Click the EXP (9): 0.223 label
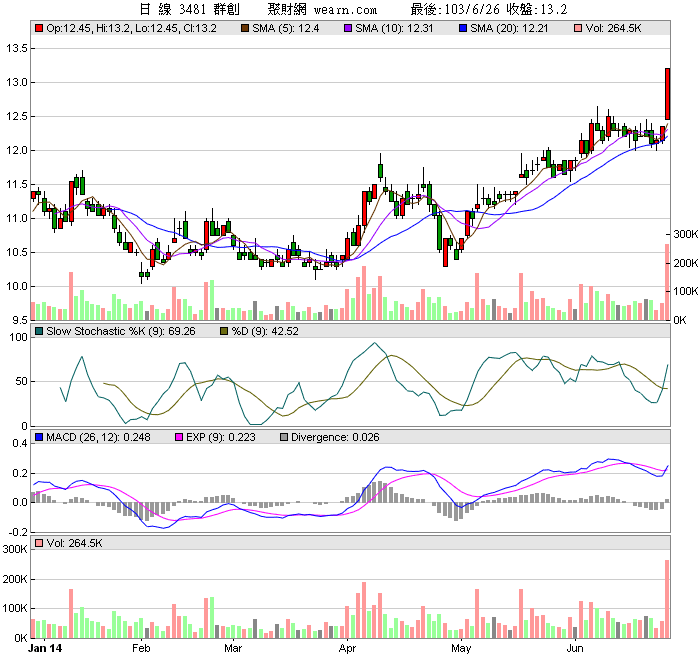The height and width of the screenshot is (659, 700). click(x=221, y=437)
